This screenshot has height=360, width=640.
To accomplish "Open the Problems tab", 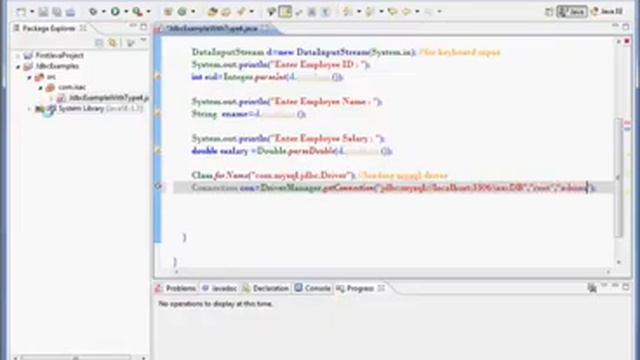I will pos(176,288).
